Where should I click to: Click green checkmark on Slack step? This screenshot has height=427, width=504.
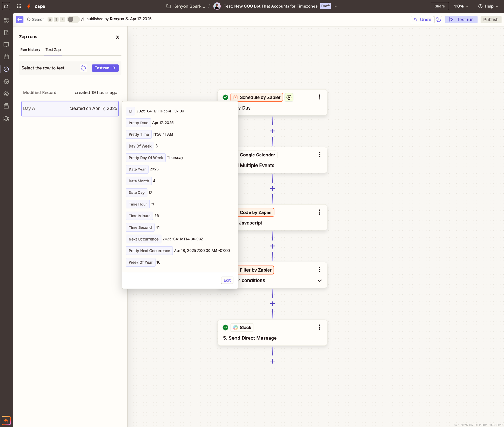(225, 328)
